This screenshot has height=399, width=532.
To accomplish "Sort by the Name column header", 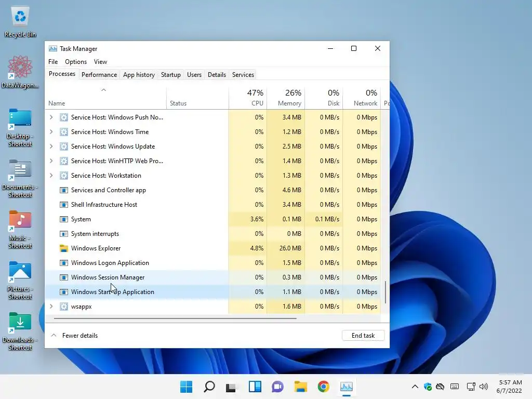I will pyautogui.click(x=105, y=98).
